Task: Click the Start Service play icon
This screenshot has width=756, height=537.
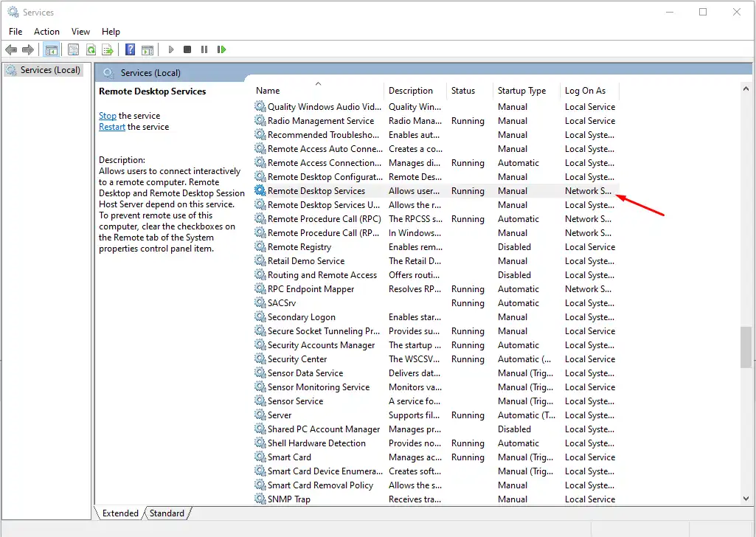Action: [x=171, y=49]
